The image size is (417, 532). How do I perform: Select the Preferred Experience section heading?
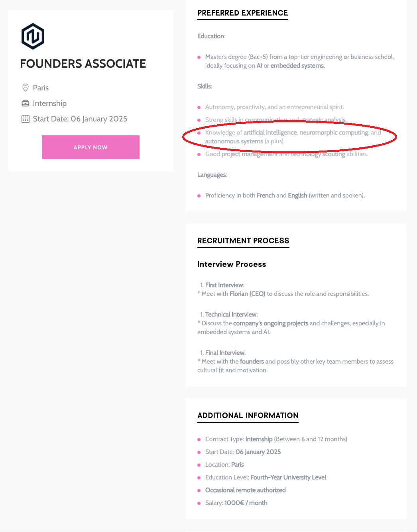coord(242,13)
